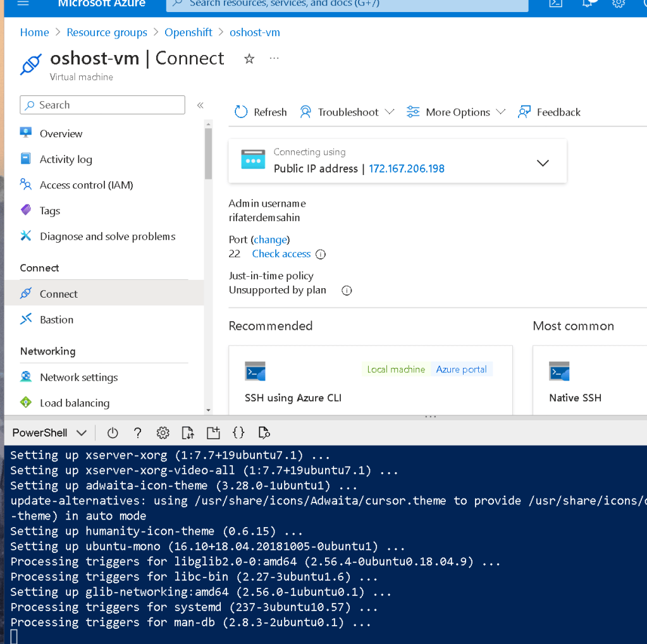Screen dimensions: 647x644
Task: Open the more actions ellipsis beside the title
Action: pos(274,59)
